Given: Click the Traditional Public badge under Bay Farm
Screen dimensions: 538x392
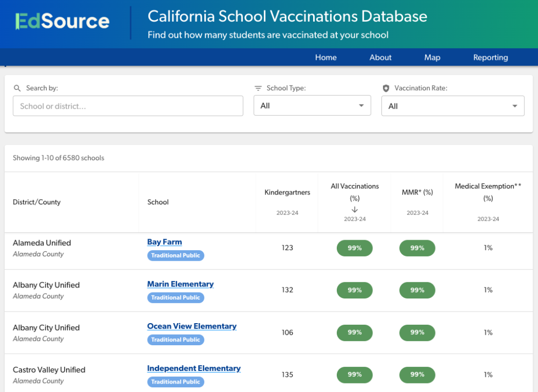Looking at the screenshot, I should tap(175, 255).
